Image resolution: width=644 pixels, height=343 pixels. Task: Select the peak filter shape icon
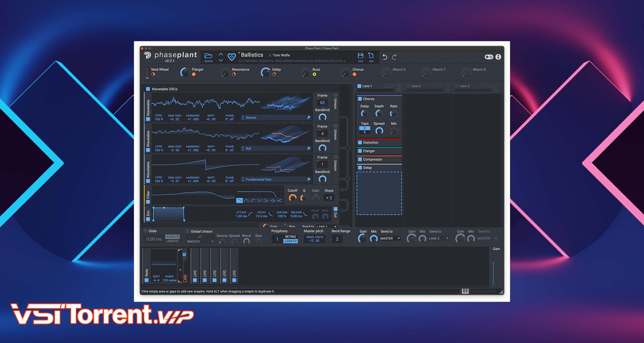click(273, 200)
